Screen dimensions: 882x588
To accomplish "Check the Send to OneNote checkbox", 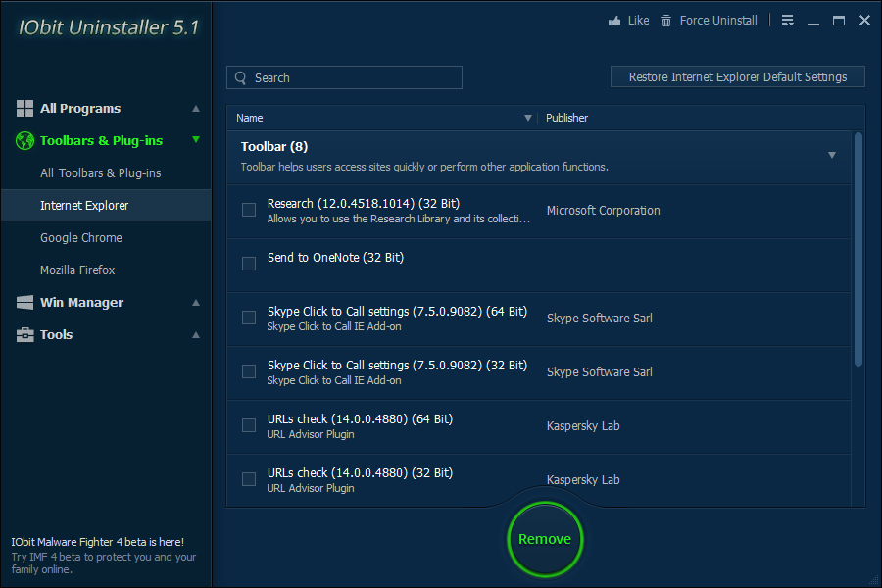I will point(249,264).
